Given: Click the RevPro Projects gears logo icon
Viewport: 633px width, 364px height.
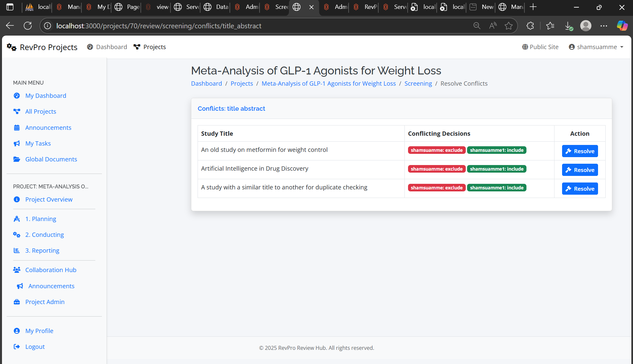Looking at the screenshot, I should 12,47.
